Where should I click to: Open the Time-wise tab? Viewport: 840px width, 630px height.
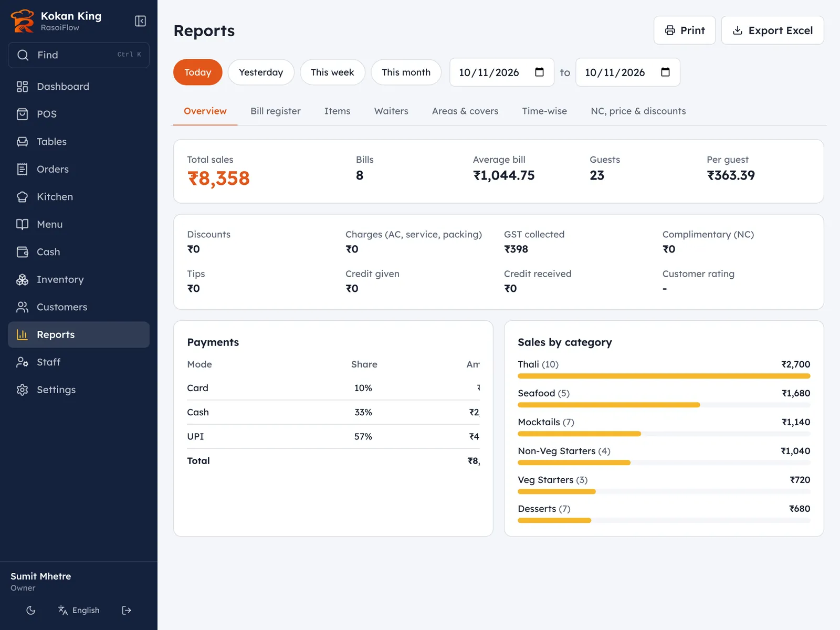click(x=544, y=111)
